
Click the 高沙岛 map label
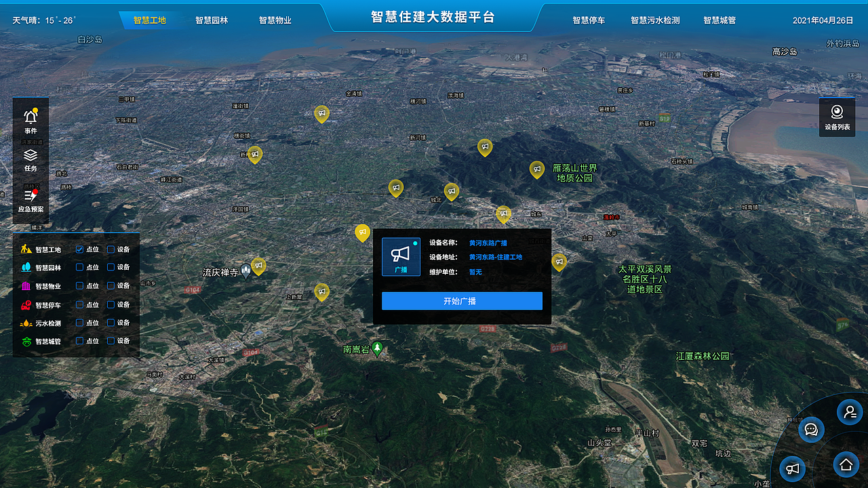click(x=785, y=52)
